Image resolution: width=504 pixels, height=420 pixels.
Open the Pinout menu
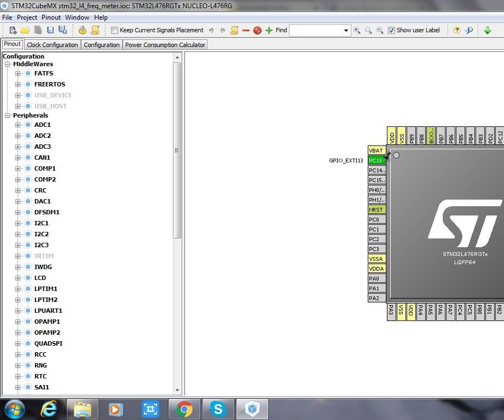tap(51, 17)
